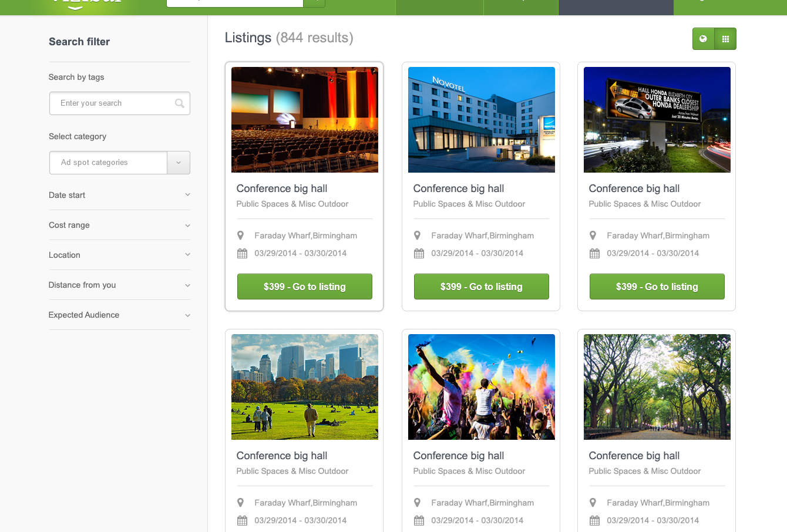Open the conference auditorium photo

[x=305, y=120]
